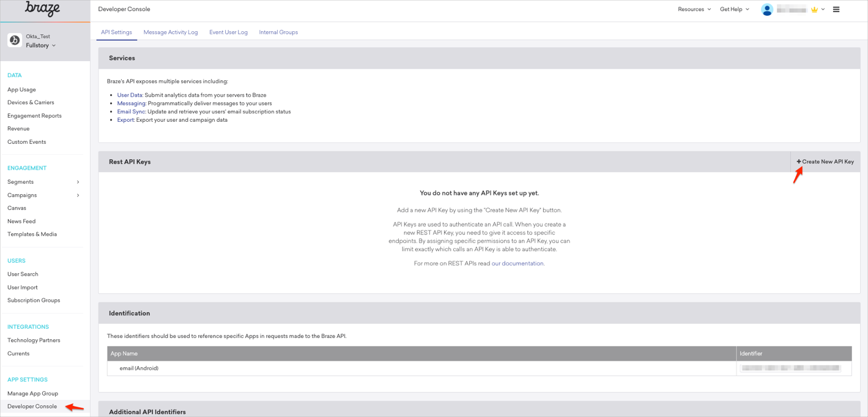
Task: Select the email (Android) app row
Action: click(x=139, y=369)
